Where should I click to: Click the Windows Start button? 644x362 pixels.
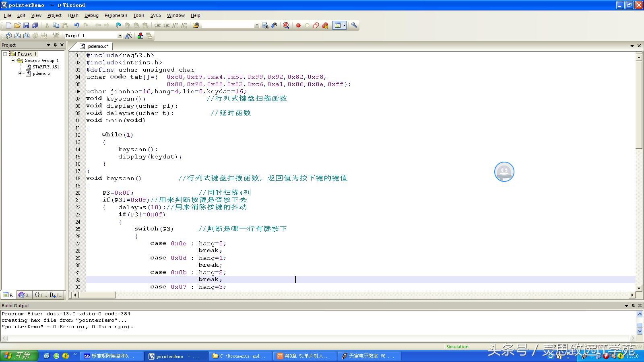[19, 356]
